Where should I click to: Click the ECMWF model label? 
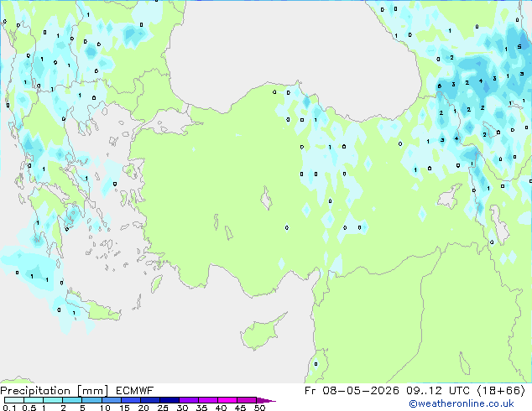135,391
